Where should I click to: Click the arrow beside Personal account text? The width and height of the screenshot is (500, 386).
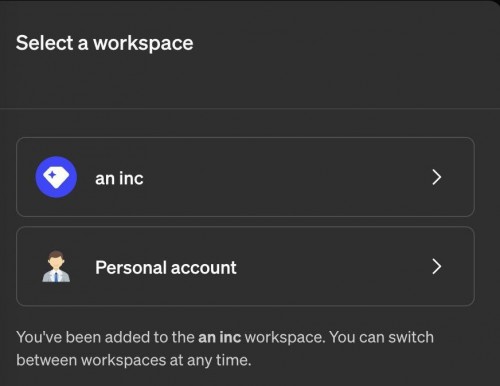point(437,266)
